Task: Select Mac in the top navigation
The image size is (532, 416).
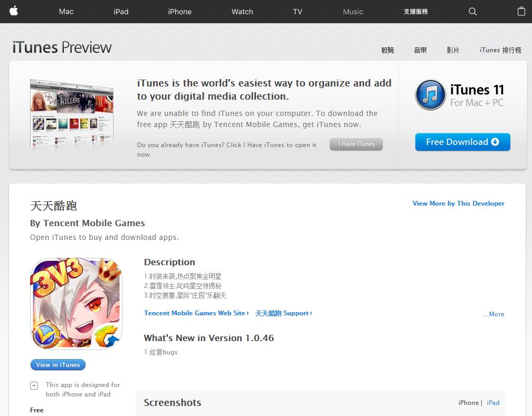Action: coord(66,12)
